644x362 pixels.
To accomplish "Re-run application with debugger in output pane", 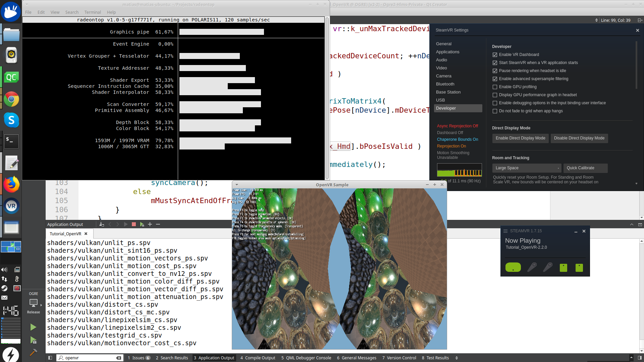I will (x=142, y=224).
